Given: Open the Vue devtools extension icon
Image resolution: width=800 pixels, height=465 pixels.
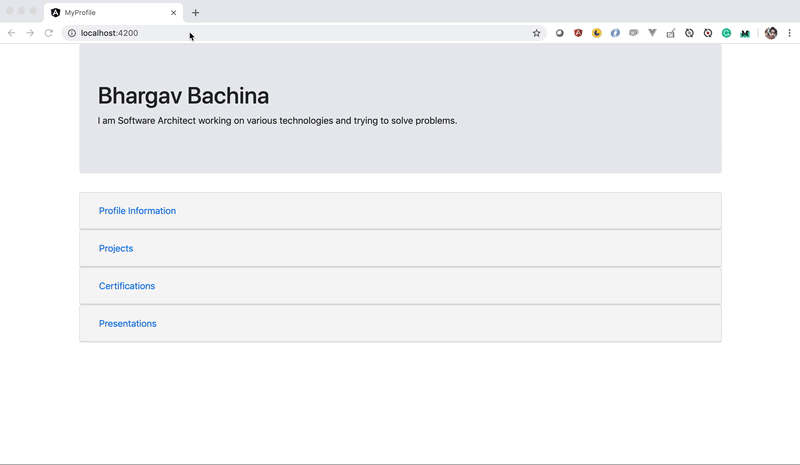Looking at the screenshot, I should 652,33.
